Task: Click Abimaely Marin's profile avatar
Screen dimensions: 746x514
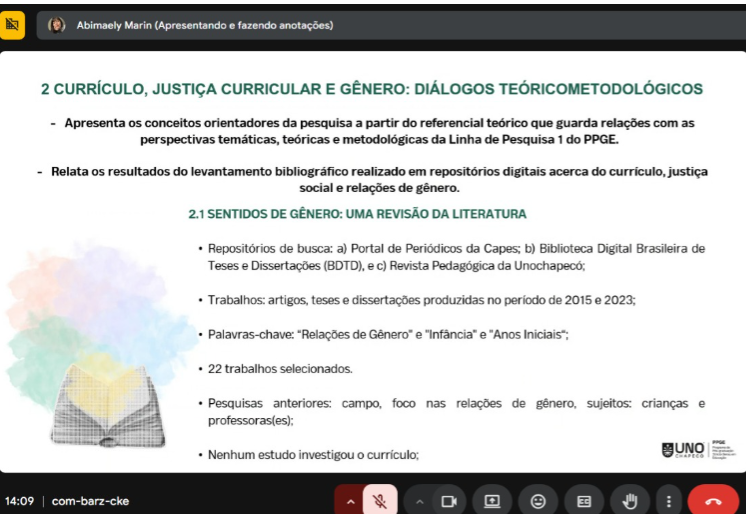Action: pos(57,25)
